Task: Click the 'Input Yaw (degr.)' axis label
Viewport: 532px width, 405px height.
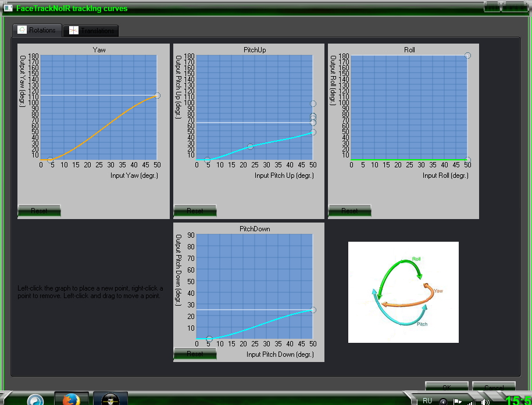Action: pos(134,175)
